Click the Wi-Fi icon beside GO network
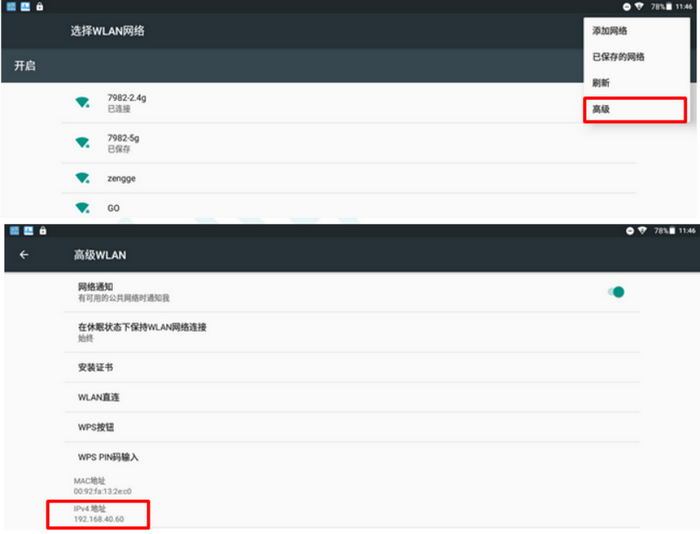Viewport: 700px width, 534px height. coord(82,208)
